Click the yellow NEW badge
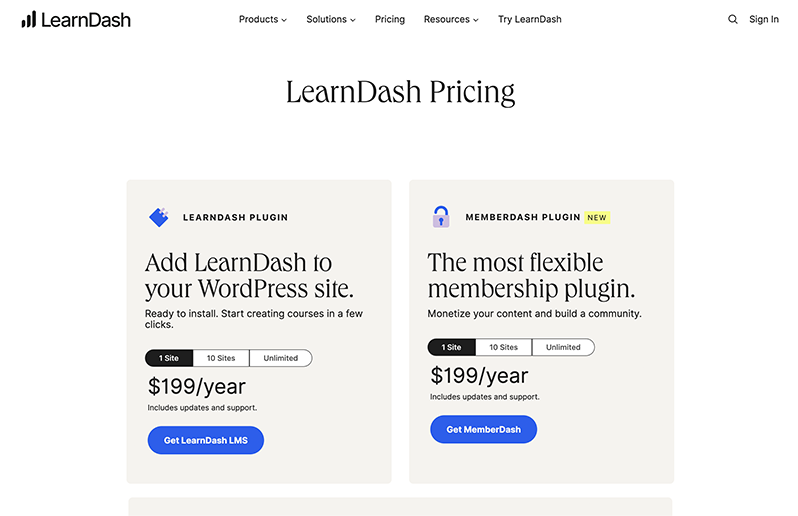The height and width of the screenshot is (516, 798). (x=597, y=217)
